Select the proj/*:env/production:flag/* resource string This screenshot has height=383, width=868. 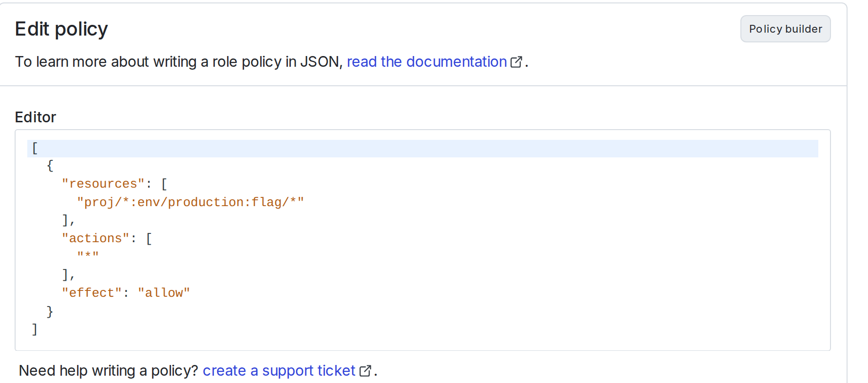pyautogui.click(x=190, y=202)
